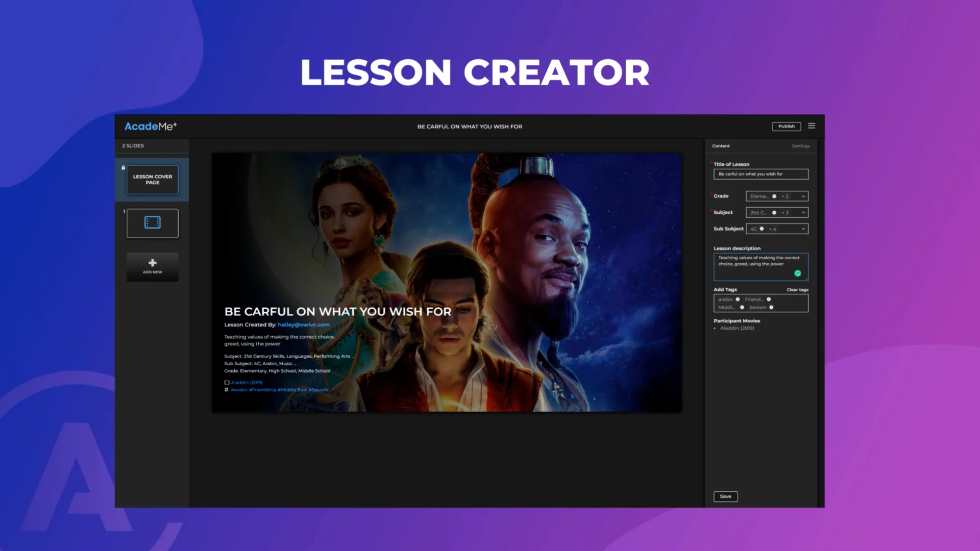The image size is (980, 551).
Task: Click the Publish button
Action: pyautogui.click(x=787, y=126)
